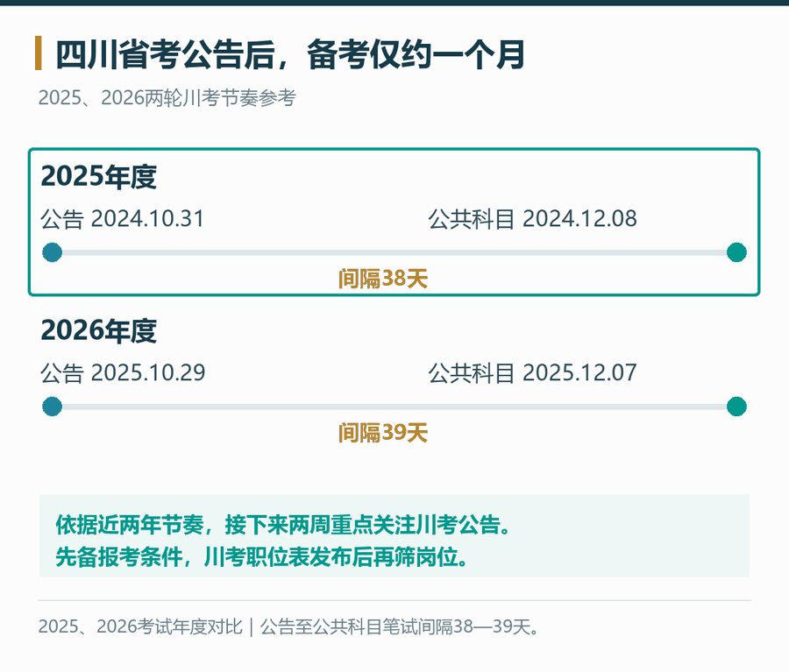Click the text 公告 2025.10.29
Viewport: 789px width, 672px height.
tap(123, 372)
